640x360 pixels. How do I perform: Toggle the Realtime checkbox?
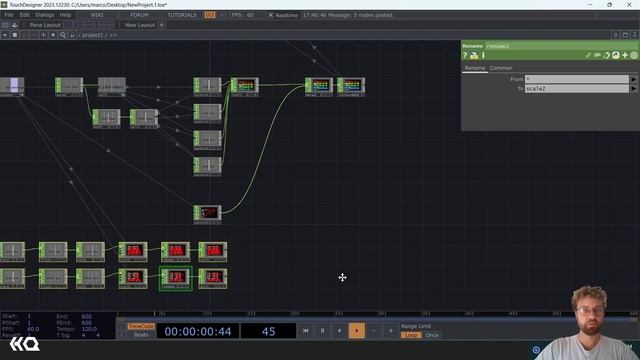271,15
